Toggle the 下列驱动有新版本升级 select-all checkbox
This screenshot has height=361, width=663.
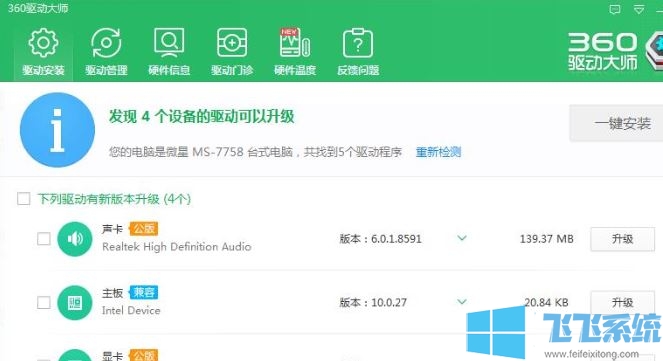[x=24, y=198]
